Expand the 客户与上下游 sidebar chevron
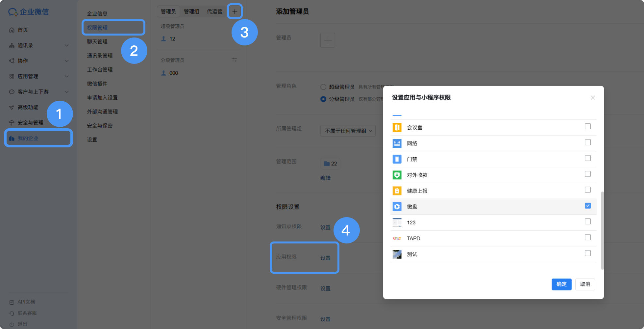This screenshot has width=644, height=329. pos(66,92)
